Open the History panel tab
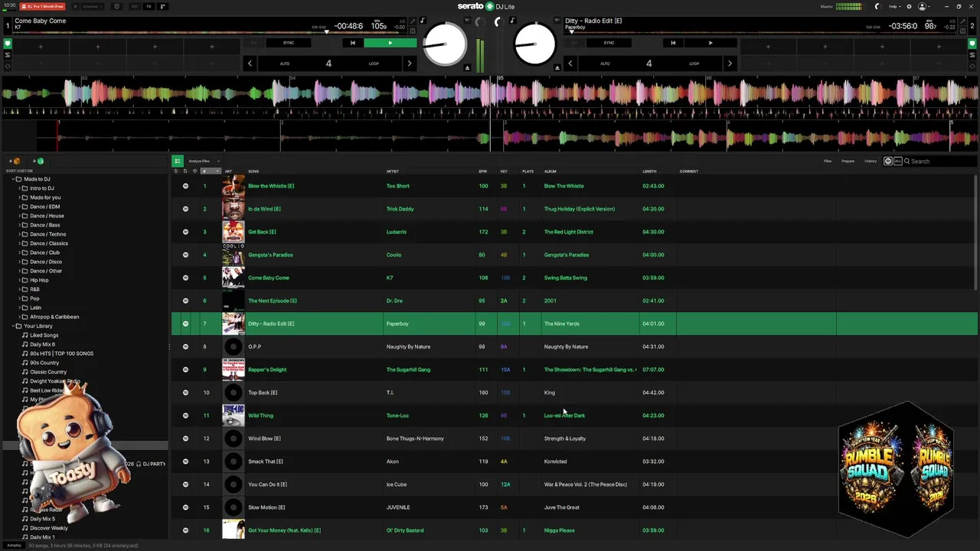 871,161
